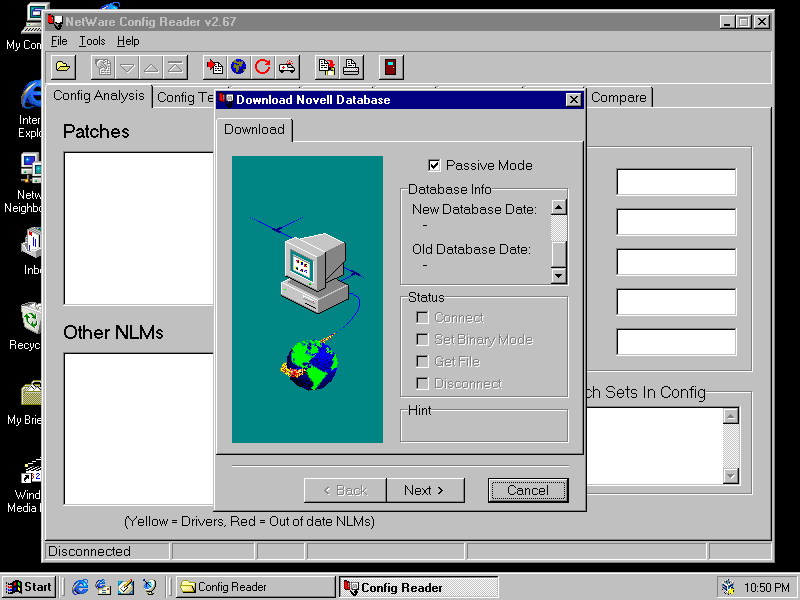Click the Database Info scrollbar thumb
Screen dimensions: 800x600
pos(559,254)
